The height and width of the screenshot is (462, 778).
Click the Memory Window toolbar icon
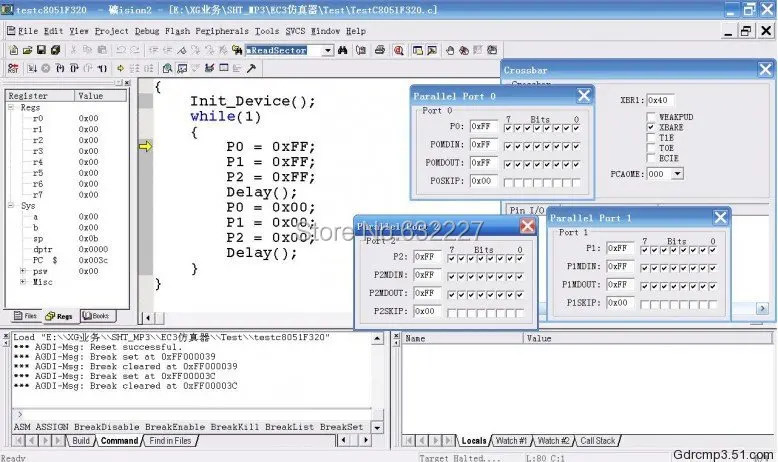[224, 68]
